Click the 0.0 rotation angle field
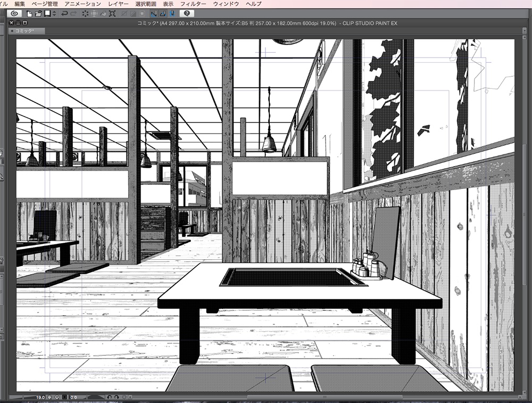The width and height of the screenshot is (532, 403). 73,397
